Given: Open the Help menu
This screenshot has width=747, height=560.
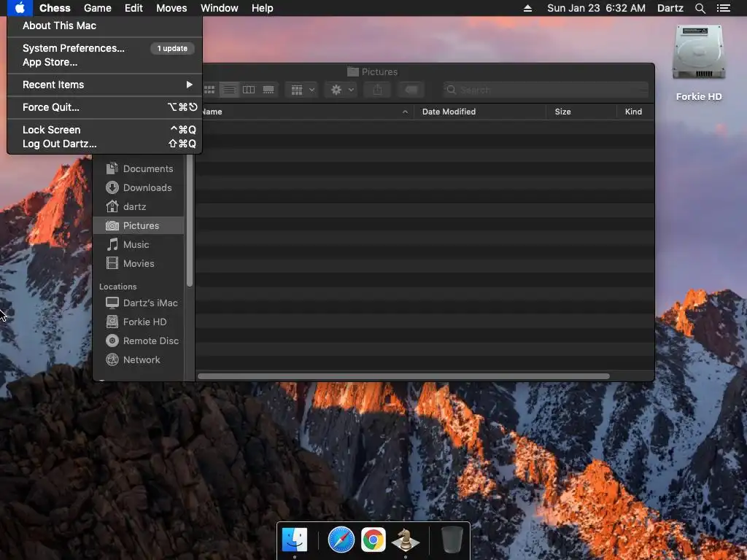Looking at the screenshot, I should [x=262, y=8].
